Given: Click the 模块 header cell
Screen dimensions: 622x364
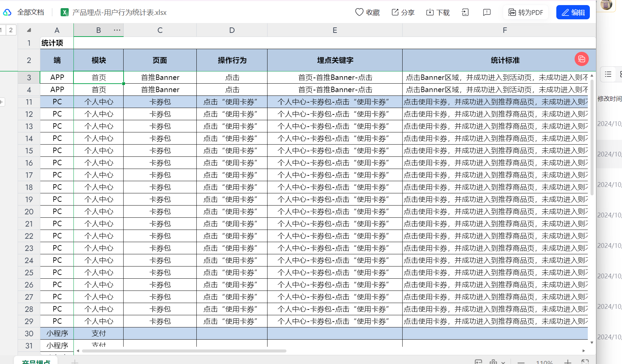Looking at the screenshot, I should 99,60.
